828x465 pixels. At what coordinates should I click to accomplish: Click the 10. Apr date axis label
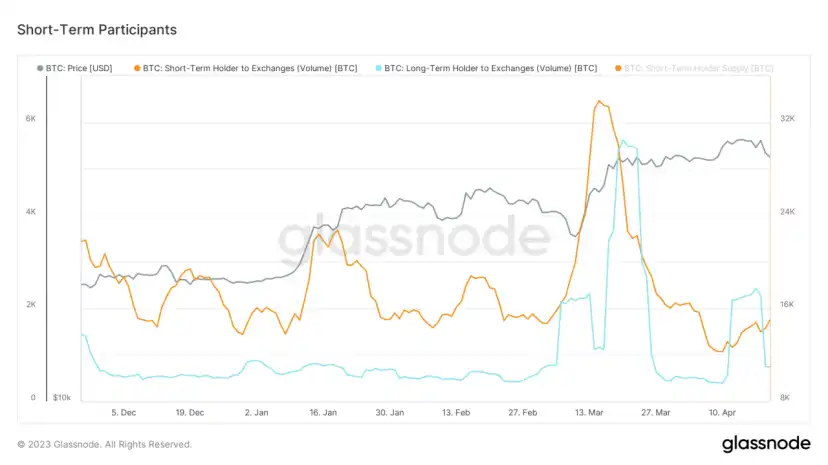(722, 413)
